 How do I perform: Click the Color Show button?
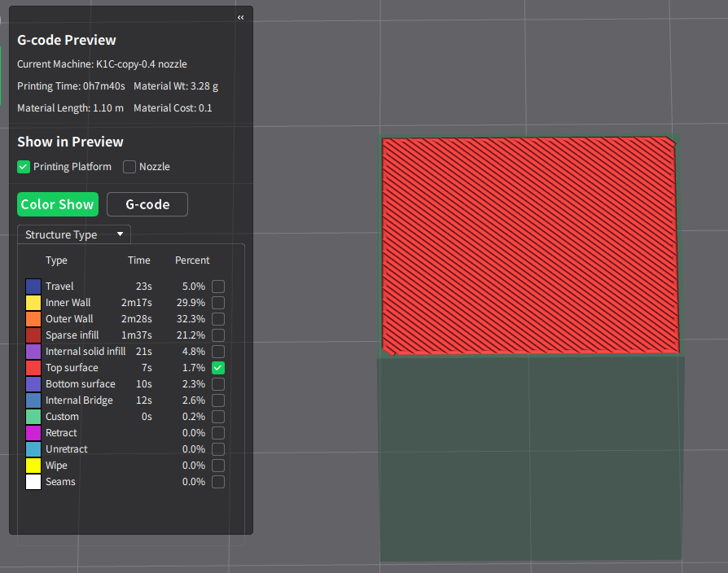(x=58, y=204)
